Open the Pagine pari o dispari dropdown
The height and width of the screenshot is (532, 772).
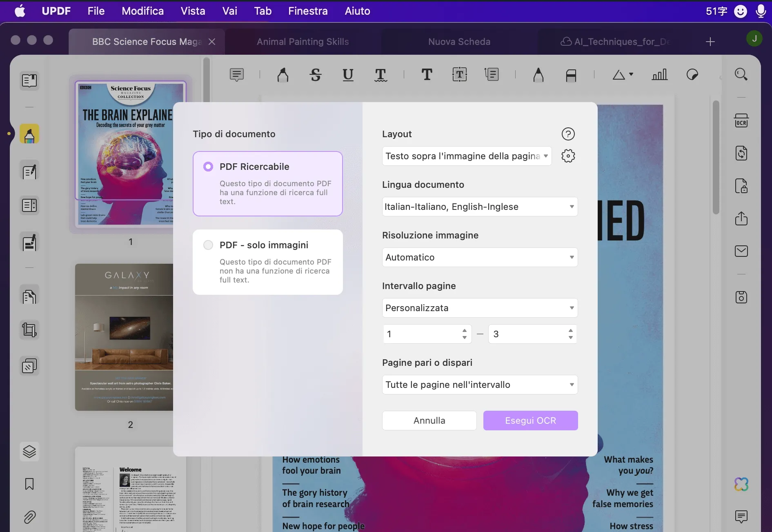tap(480, 385)
